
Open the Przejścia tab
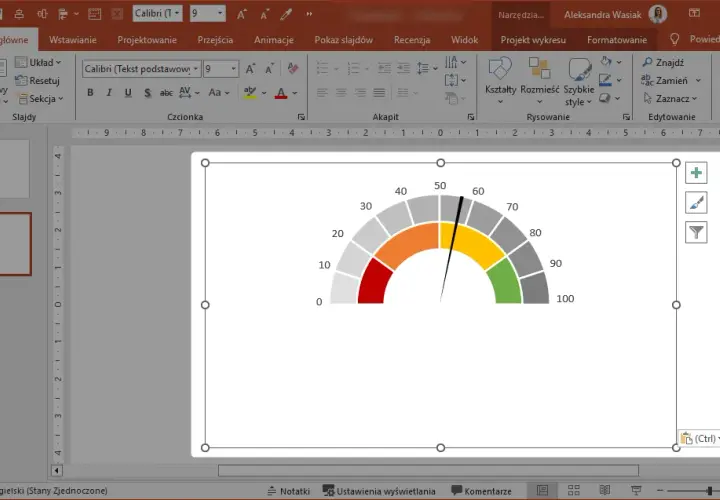pyautogui.click(x=215, y=40)
